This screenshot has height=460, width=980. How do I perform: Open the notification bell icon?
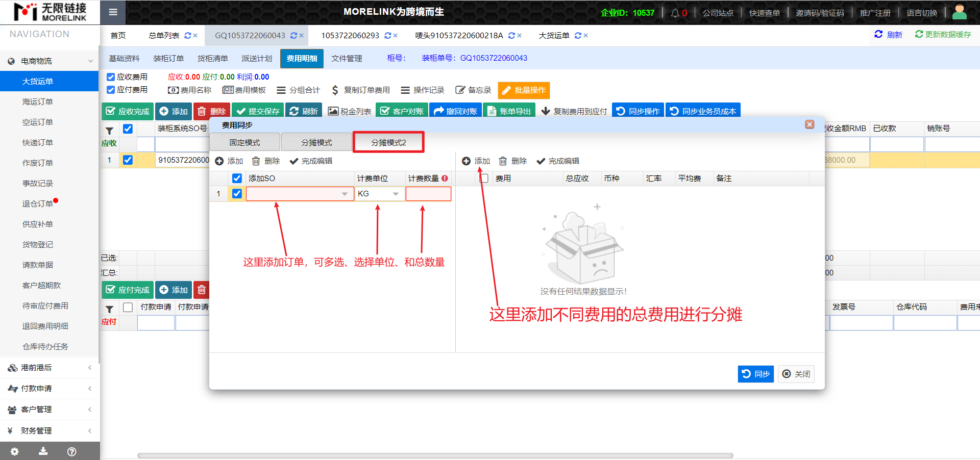(x=675, y=13)
